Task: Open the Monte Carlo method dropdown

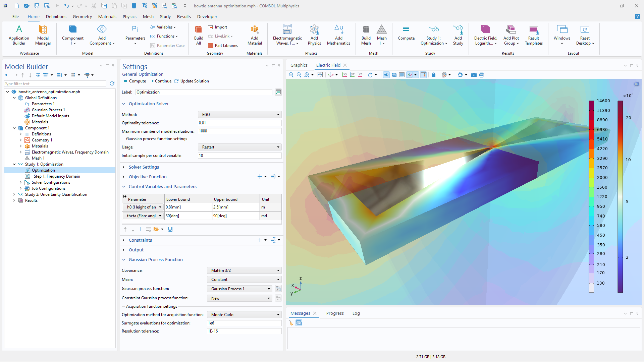Action: (x=244, y=315)
